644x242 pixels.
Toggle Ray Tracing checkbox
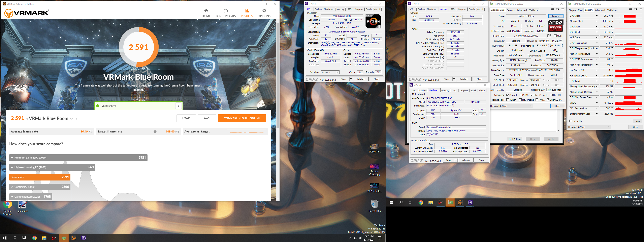point(520,100)
